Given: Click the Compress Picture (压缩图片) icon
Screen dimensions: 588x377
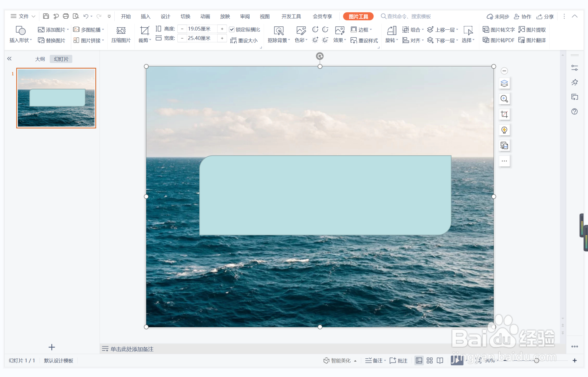Looking at the screenshot, I should pos(121,31).
